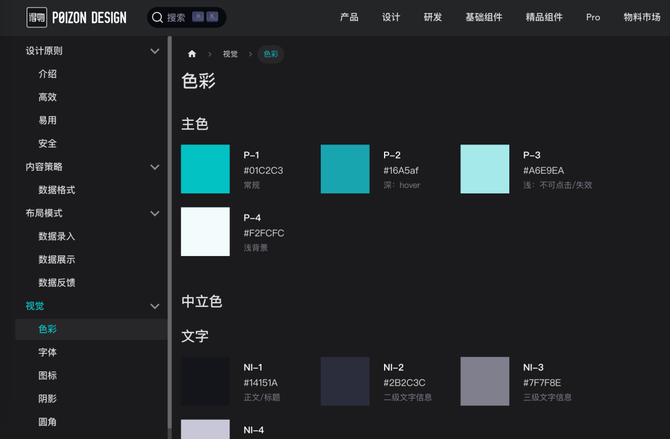Image resolution: width=670 pixels, height=439 pixels.
Task: Open the 字体 sidebar page
Action: (x=47, y=352)
